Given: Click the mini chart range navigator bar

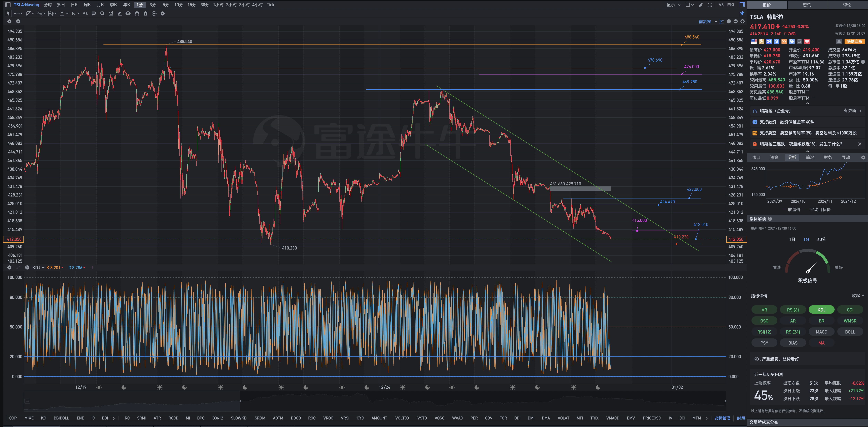Looking at the screenshot, I should coord(375,401).
